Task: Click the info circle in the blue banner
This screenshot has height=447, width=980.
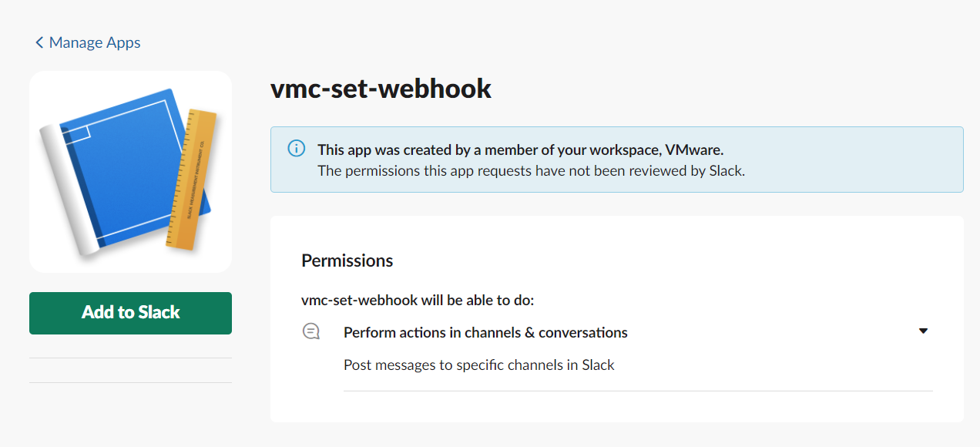Action: click(296, 148)
